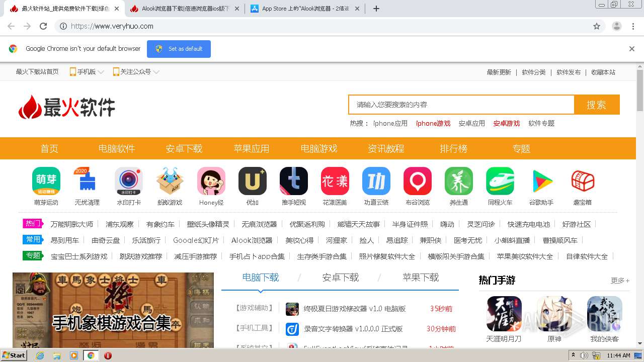
Task: View site information for veryhuo.com
Action: point(63,26)
